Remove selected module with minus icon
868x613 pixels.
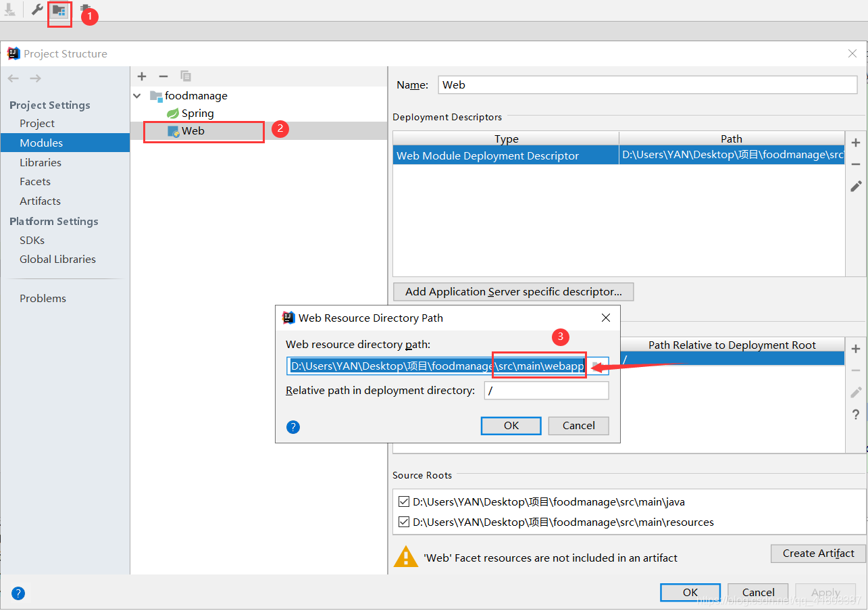coord(163,76)
